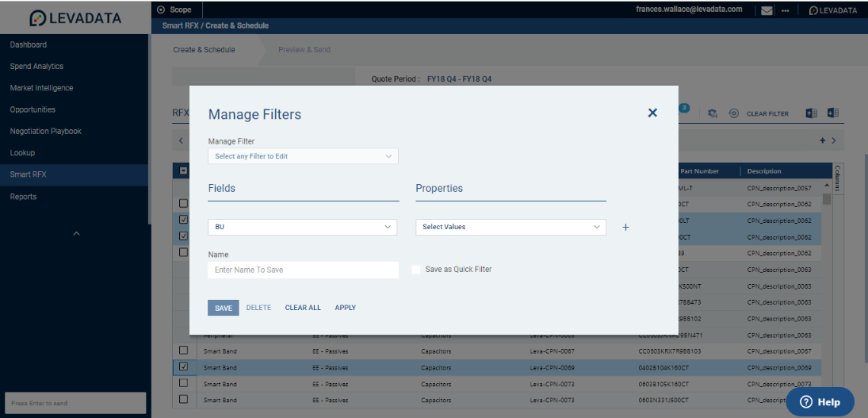Screen dimensions: 868x418
Task: Open Opportunities in sidebar
Action: coord(33,109)
